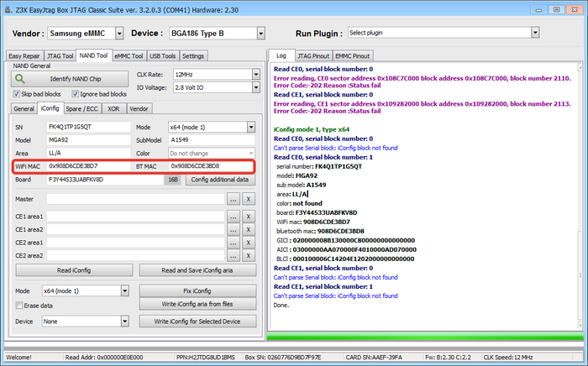Show the EMMC Pinout tab
Screen dimensions: 588x366
pos(352,55)
